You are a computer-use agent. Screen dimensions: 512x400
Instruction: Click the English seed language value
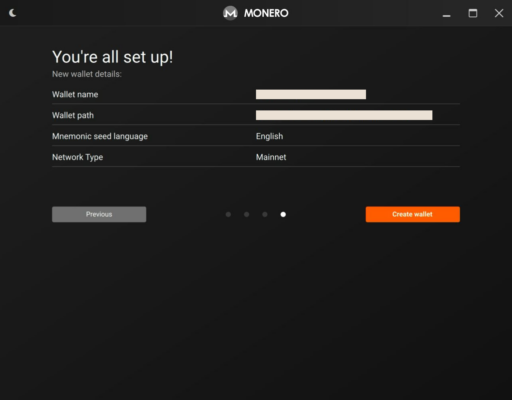pos(269,136)
